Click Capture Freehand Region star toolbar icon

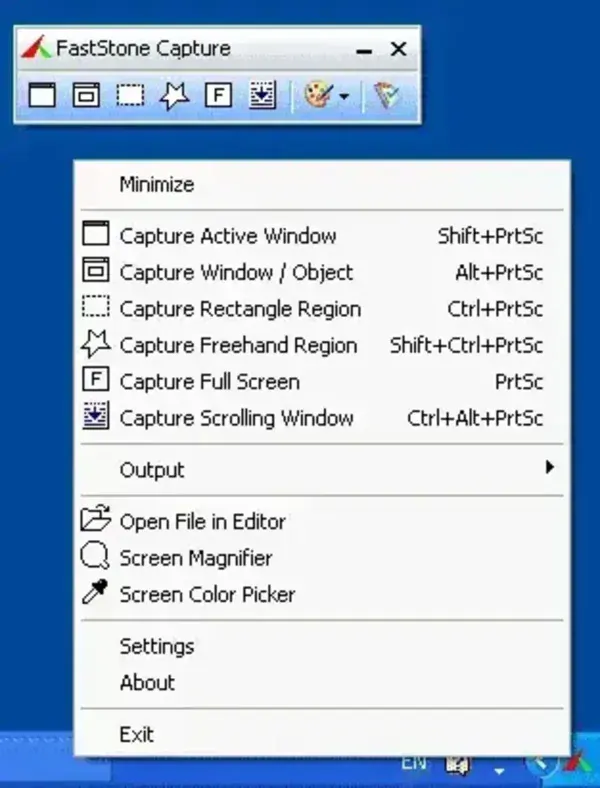[x=174, y=95]
